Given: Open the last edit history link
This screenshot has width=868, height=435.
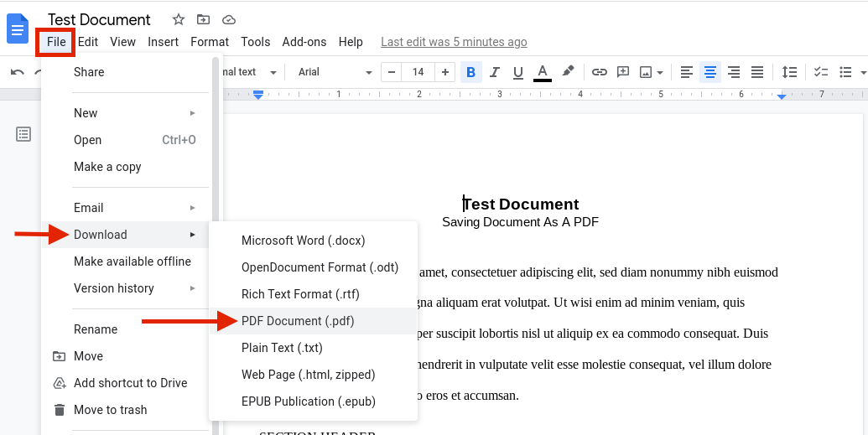Looking at the screenshot, I should click(454, 42).
